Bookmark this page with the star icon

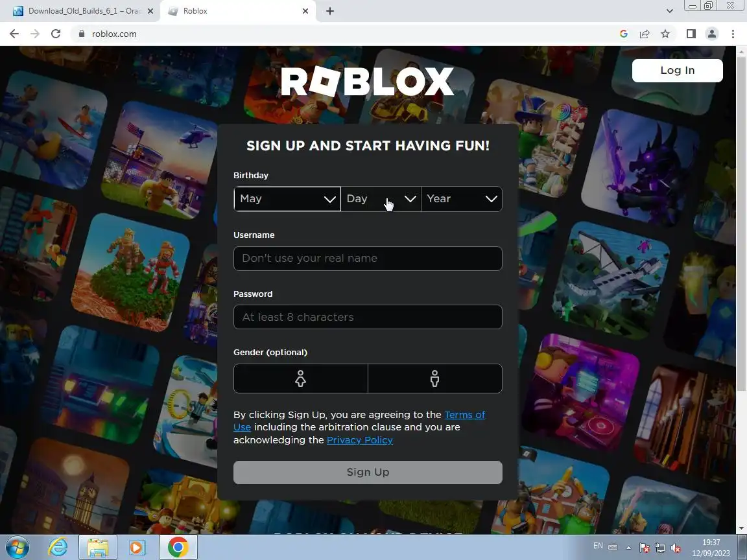(665, 34)
